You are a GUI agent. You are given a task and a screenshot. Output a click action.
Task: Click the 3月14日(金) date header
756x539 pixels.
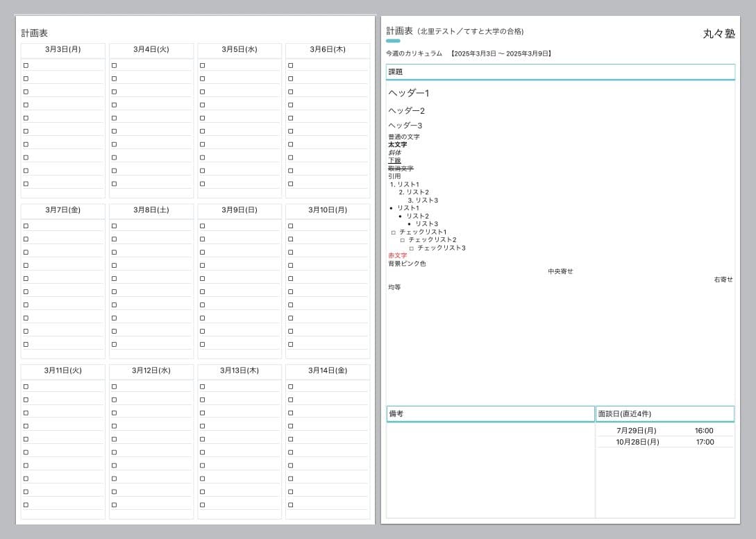point(328,371)
